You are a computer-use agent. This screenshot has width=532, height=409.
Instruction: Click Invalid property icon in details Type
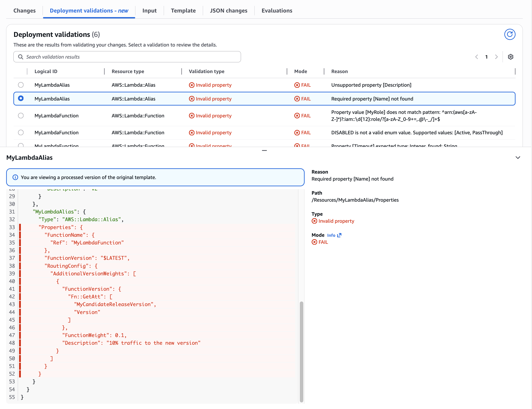314,221
